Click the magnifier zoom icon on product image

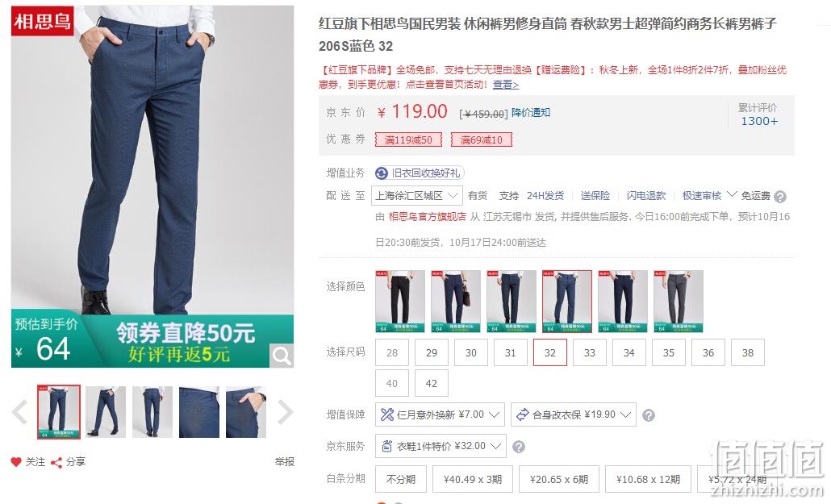click(x=282, y=356)
